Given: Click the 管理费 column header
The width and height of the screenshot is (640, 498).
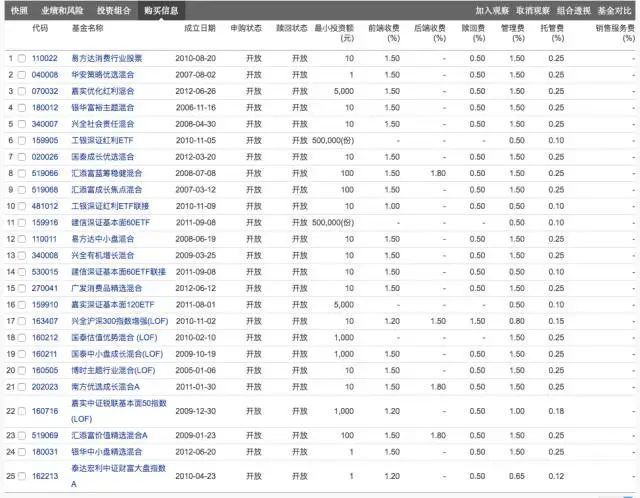Looking at the screenshot, I should pyautogui.click(x=513, y=33).
